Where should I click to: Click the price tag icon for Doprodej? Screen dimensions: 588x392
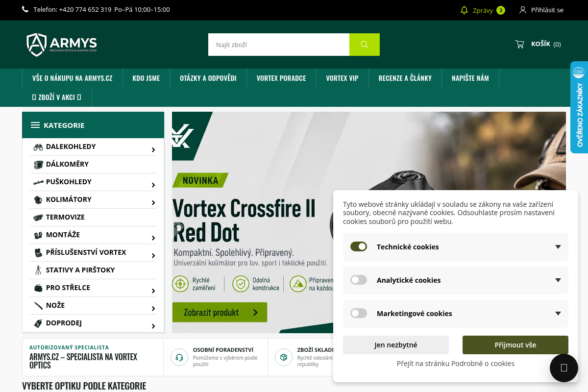point(38,323)
